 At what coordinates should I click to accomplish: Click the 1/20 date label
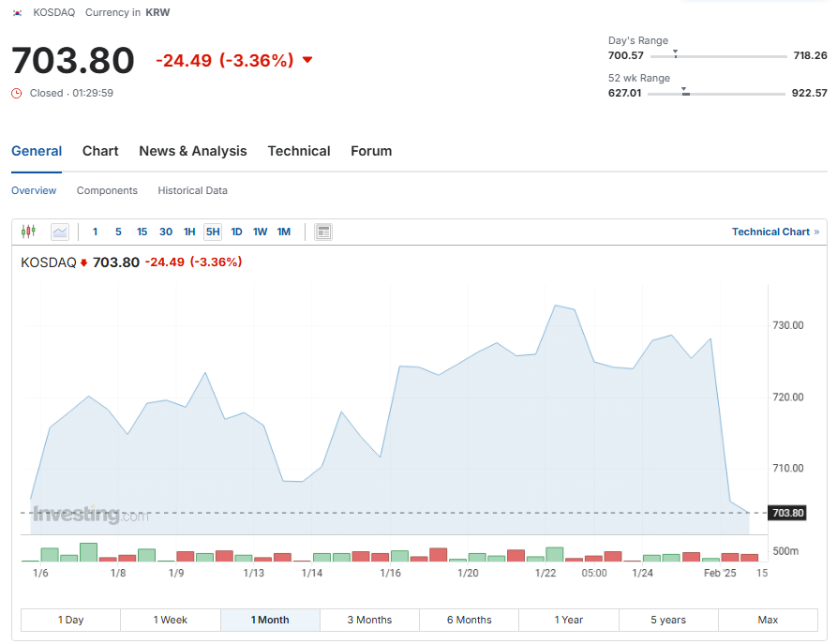coord(468,573)
